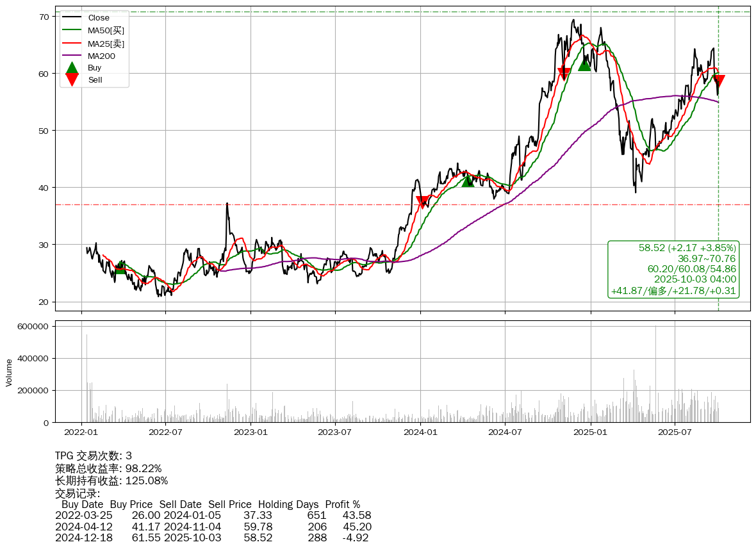The width and height of the screenshot is (756, 549).
Task: Click the 策略总收益率 98.22% text
Action: click(x=108, y=468)
